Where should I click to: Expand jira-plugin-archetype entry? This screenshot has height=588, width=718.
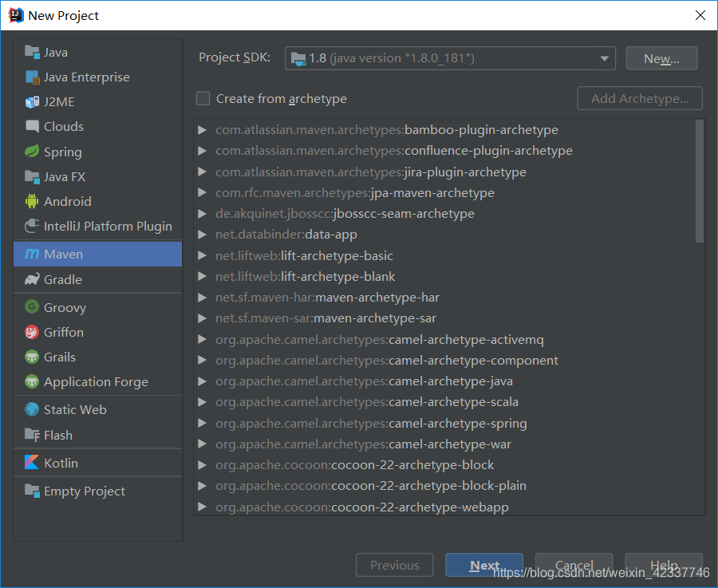click(x=202, y=172)
